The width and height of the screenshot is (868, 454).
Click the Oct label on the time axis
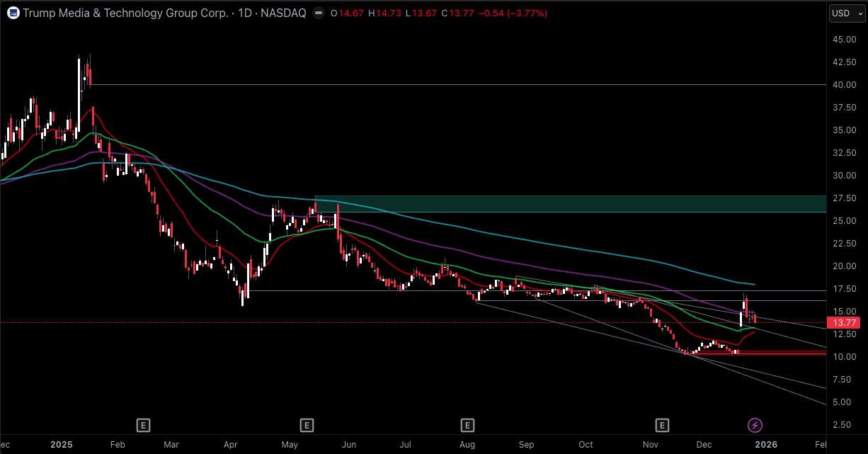[586, 445]
